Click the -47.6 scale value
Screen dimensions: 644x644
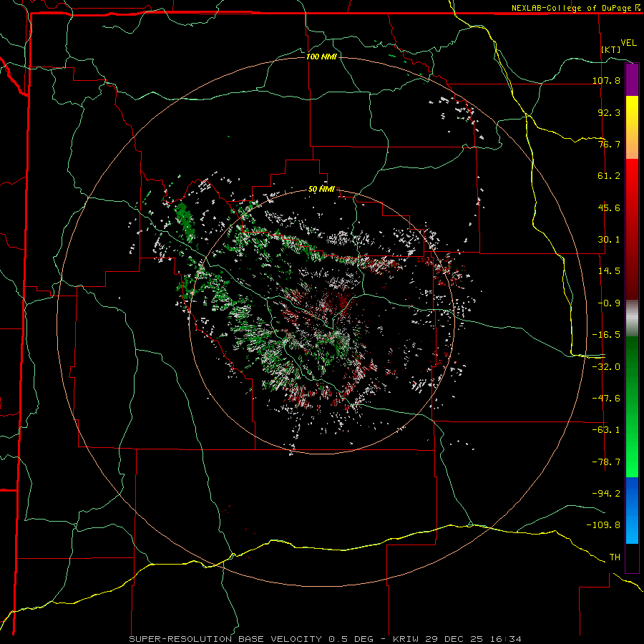(606, 399)
